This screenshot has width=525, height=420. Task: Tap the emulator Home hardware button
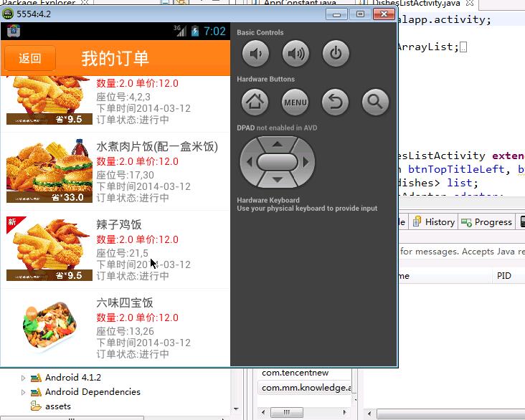255,102
